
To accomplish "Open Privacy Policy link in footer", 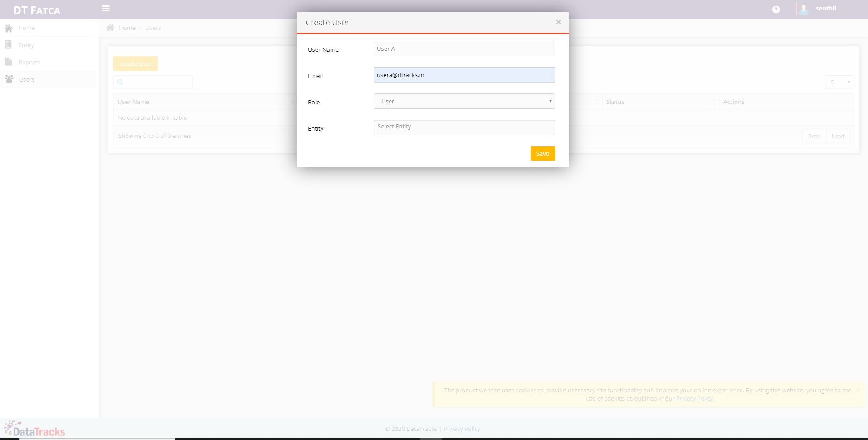I will [462, 429].
